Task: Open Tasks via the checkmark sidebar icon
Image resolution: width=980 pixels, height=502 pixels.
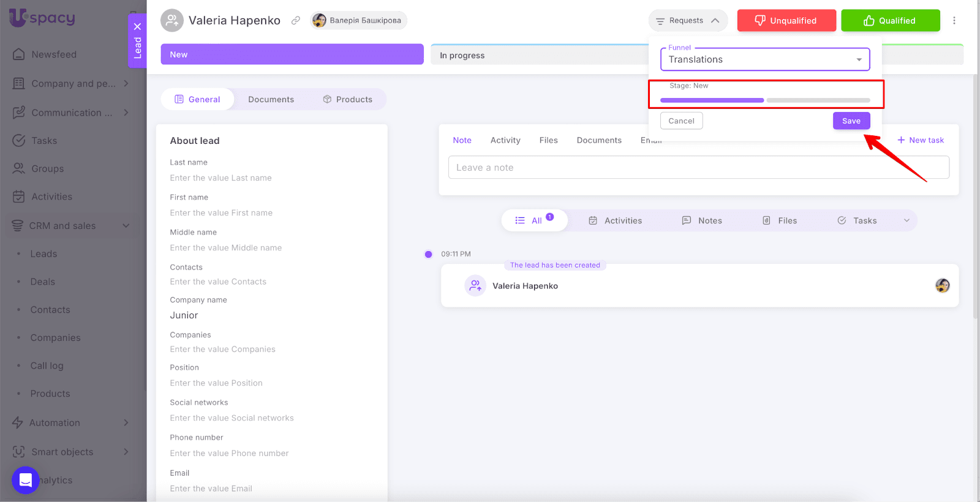Action: click(19, 140)
